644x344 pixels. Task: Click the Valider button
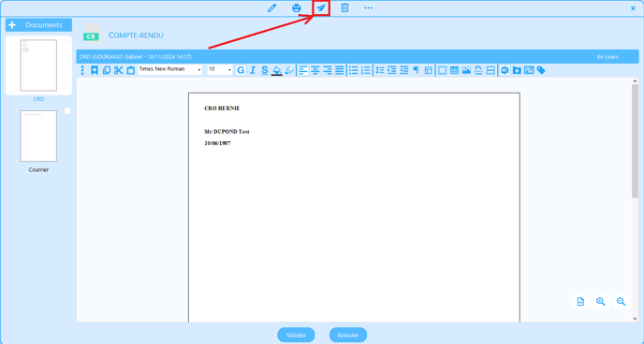coord(296,335)
